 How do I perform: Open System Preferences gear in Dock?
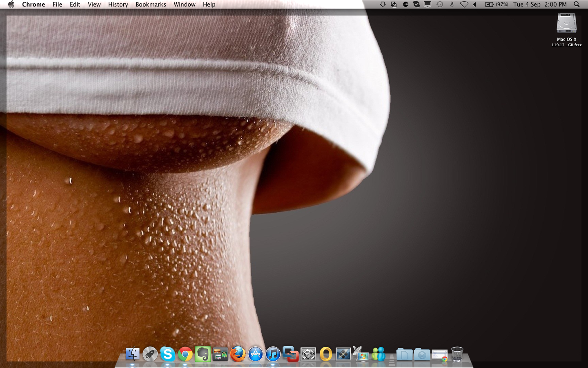[x=308, y=354]
